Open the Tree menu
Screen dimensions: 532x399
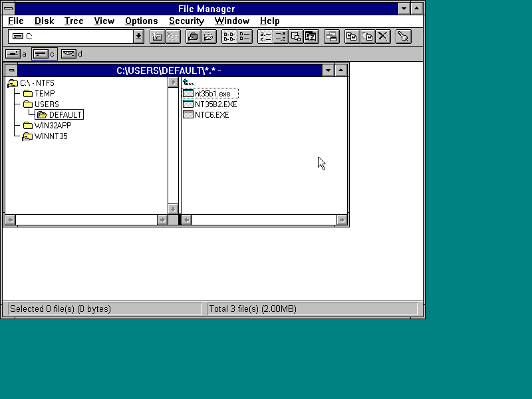point(74,21)
